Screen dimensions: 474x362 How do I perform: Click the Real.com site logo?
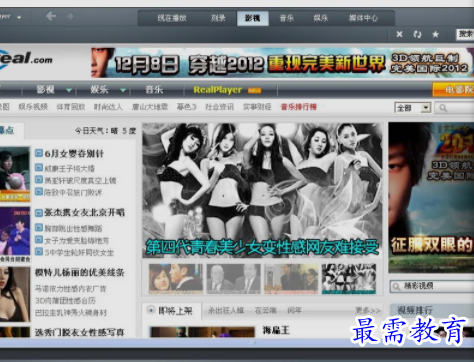pos(27,60)
